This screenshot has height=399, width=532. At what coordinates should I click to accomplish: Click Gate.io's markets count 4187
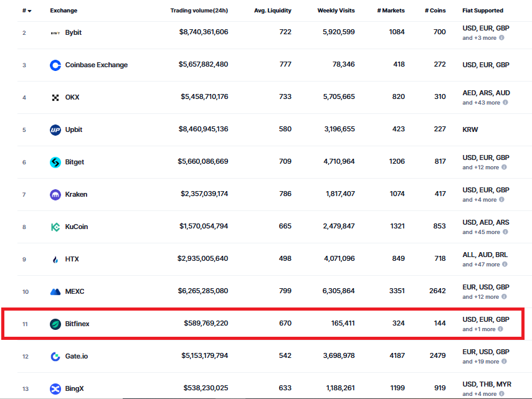(x=397, y=355)
